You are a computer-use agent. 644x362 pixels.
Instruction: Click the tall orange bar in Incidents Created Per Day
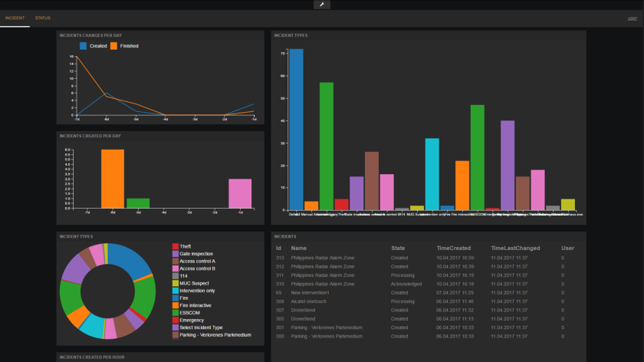[x=112, y=178]
